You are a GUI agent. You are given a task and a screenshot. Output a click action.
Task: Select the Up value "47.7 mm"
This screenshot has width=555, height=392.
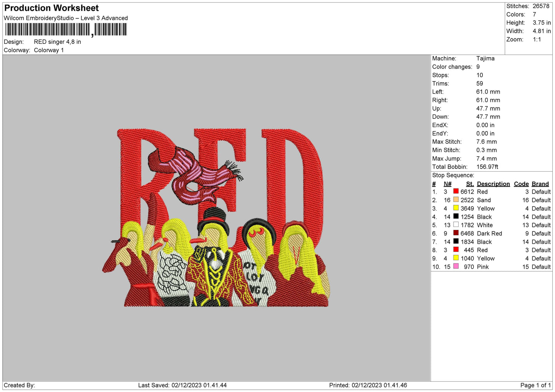click(488, 109)
